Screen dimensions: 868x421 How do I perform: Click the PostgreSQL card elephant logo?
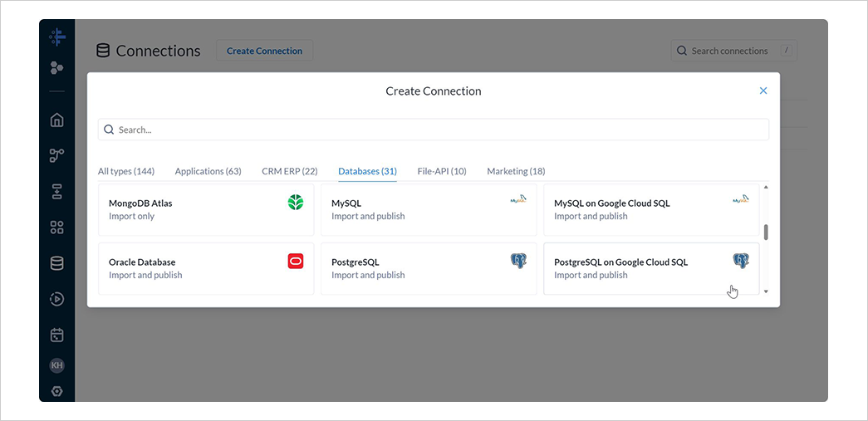[518, 261]
